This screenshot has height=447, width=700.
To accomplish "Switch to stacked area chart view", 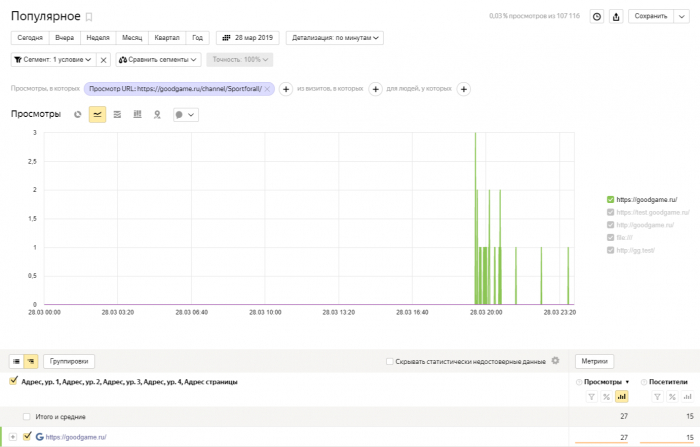I will (117, 114).
